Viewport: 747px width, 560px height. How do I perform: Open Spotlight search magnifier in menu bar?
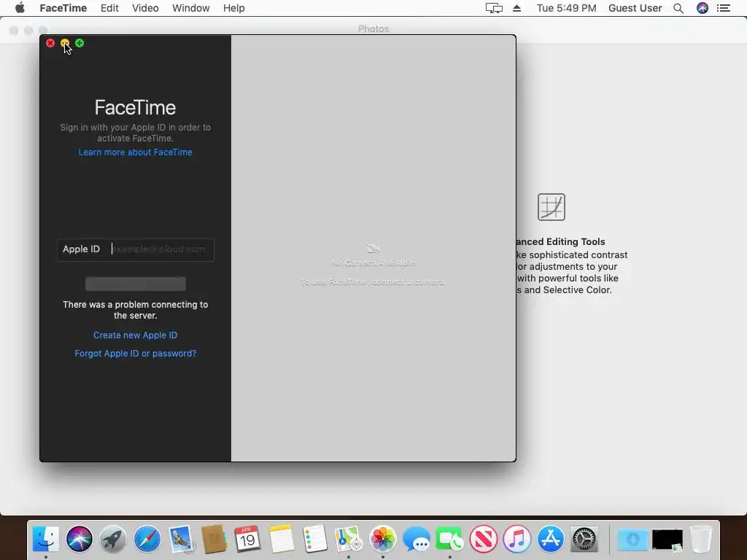[x=678, y=8]
